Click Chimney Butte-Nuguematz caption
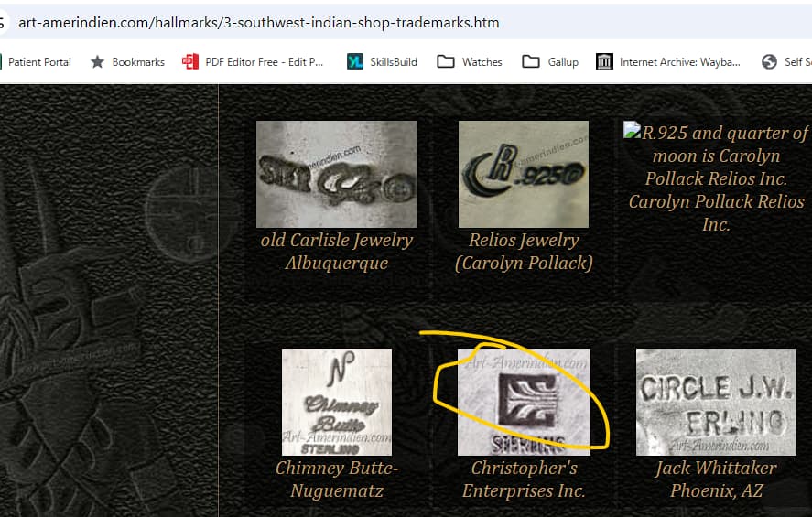This screenshot has height=517, width=812. (x=337, y=479)
